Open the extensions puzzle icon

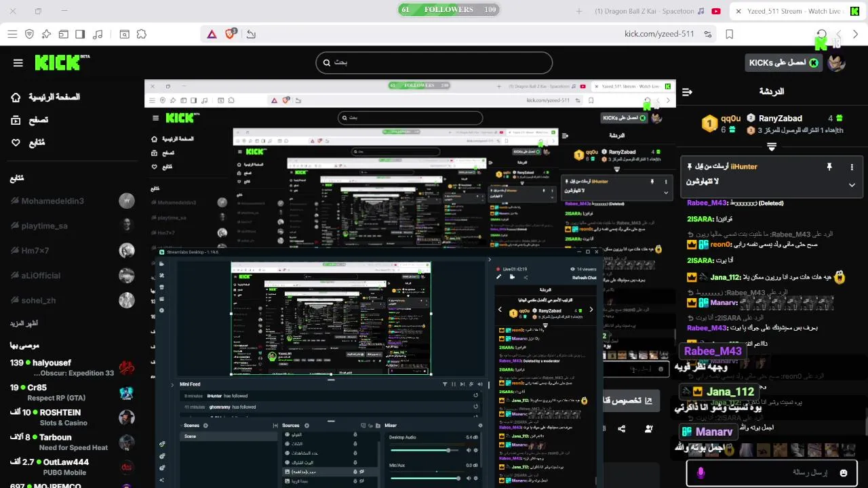click(x=142, y=34)
